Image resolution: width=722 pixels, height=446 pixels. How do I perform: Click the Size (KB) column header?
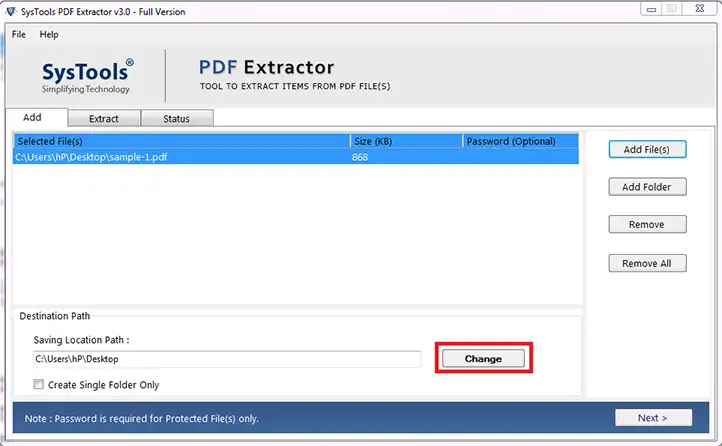pos(406,141)
